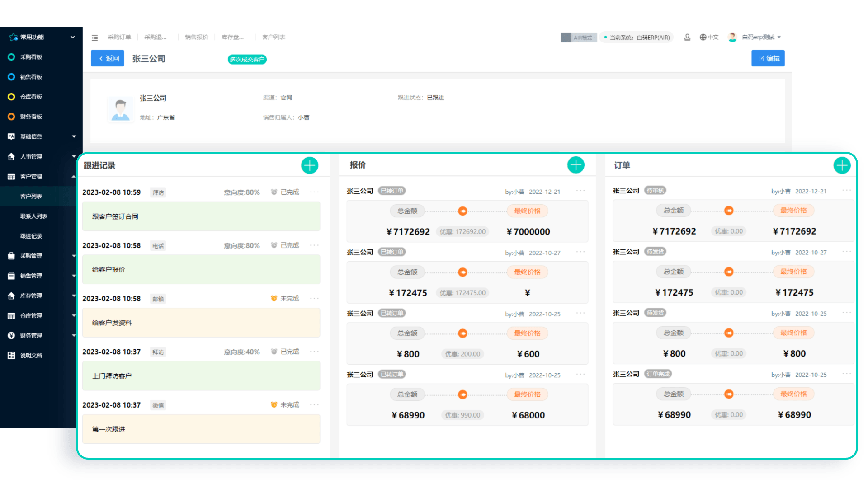Viewport: 868px width, 488px height.
Task: Open more options for 给客户发资料 record
Action: coord(314,298)
